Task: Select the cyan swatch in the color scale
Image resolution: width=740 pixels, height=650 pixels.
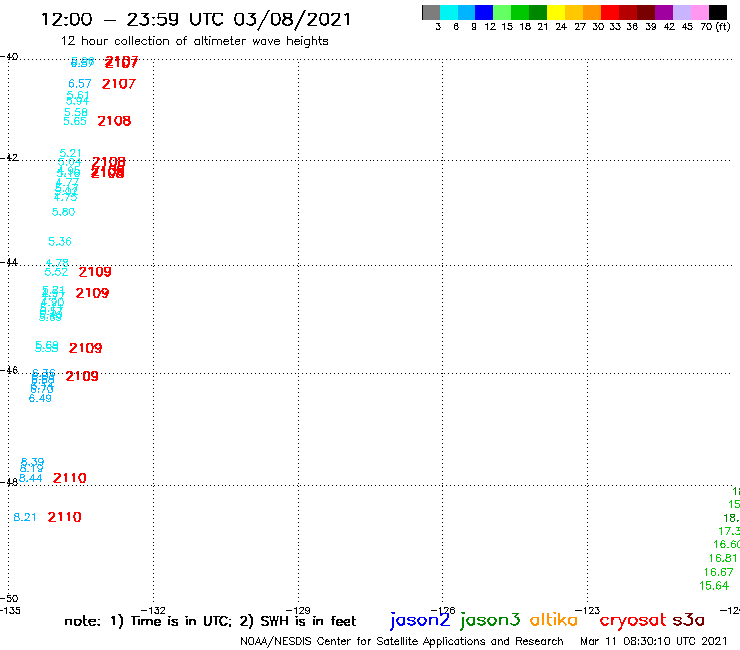Action: [x=449, y=12]
